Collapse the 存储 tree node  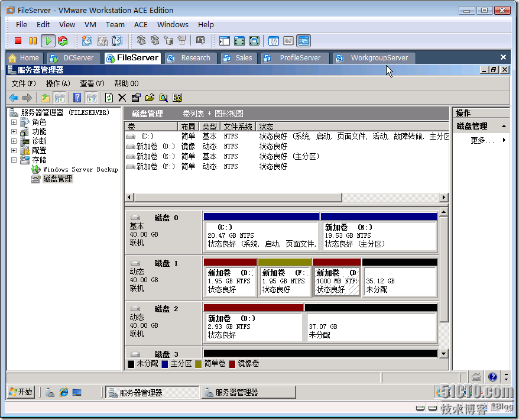14,160
